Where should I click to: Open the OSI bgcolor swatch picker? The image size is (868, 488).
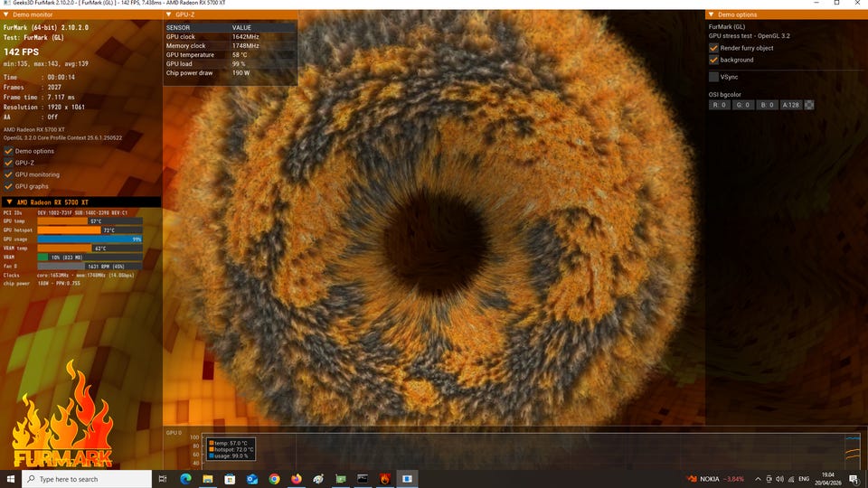[808, 105]
